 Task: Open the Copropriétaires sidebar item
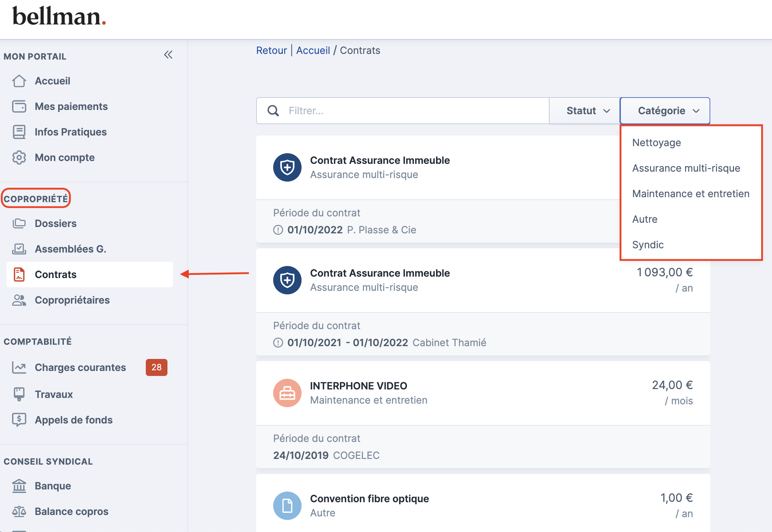(72, 300)
